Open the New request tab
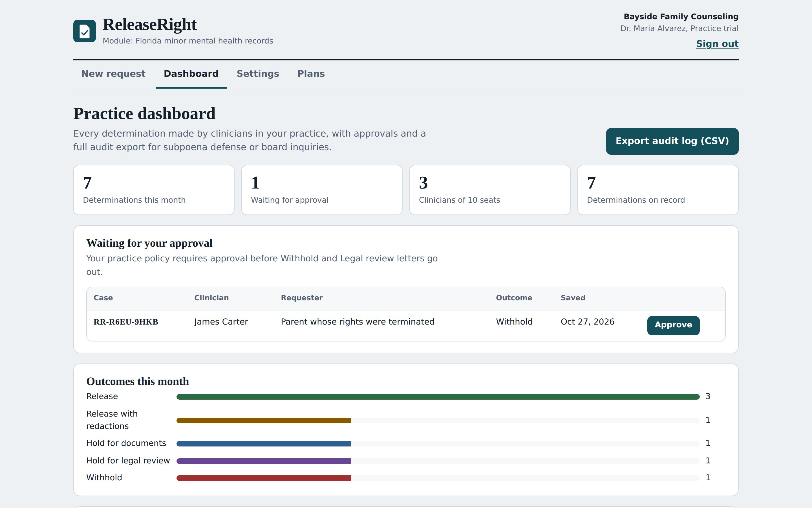The height and width of the screenshot is (508, 812). coord(113,74)
